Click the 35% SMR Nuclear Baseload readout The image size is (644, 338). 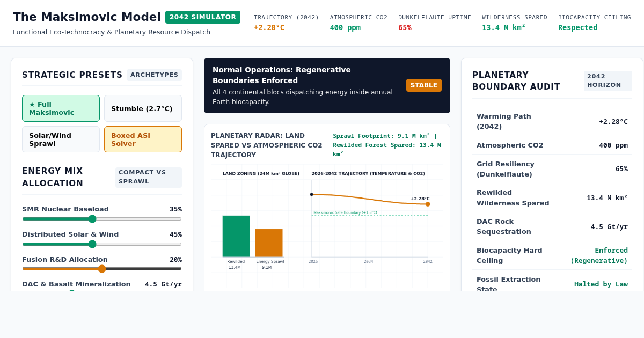coord(175,209)
